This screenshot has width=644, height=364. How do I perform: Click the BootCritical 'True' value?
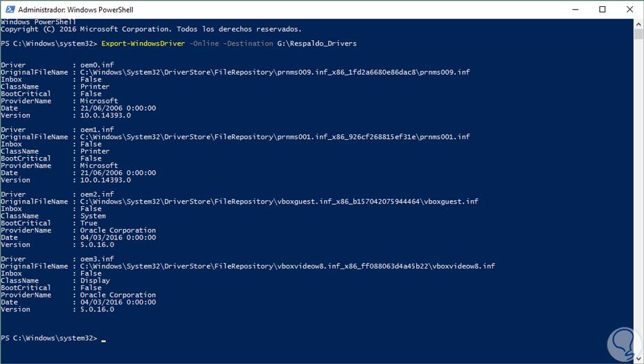(89, 223)
